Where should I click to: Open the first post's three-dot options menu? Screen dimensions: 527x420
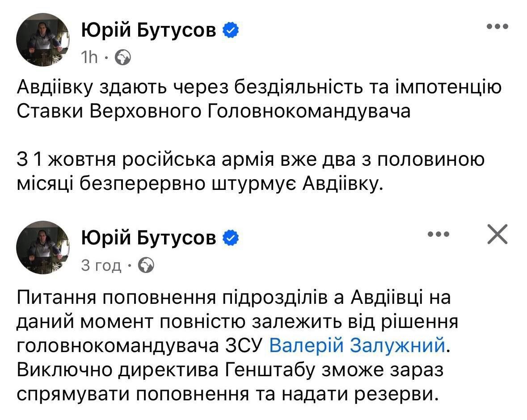click(497, 26)
